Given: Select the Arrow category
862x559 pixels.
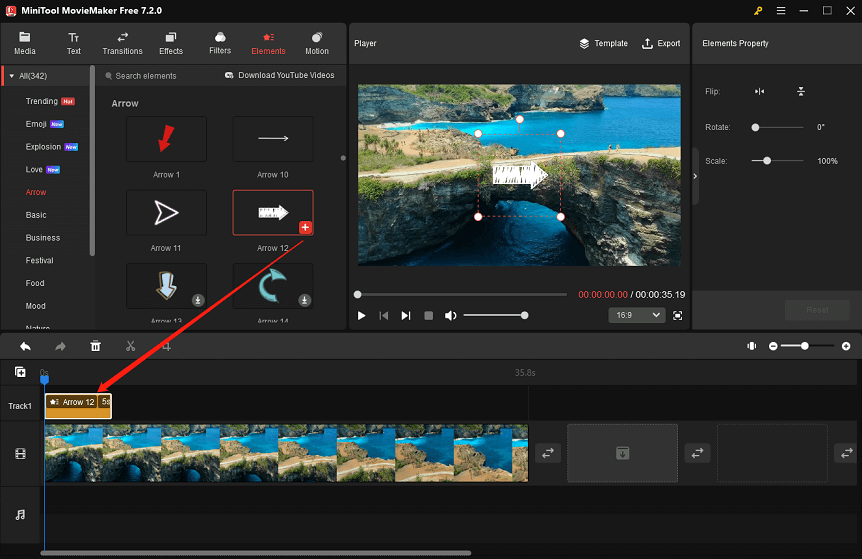Looking at the screenshot, I should pos(36,192).
